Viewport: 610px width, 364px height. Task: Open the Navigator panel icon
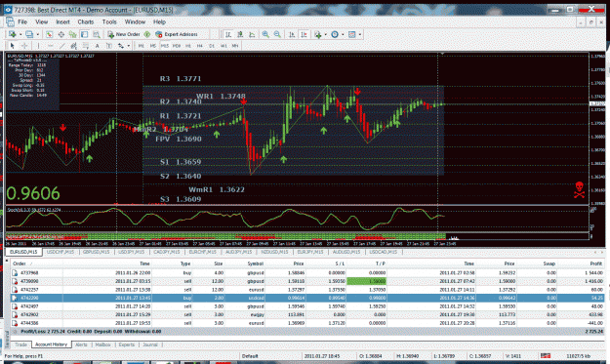pos(73,34)
